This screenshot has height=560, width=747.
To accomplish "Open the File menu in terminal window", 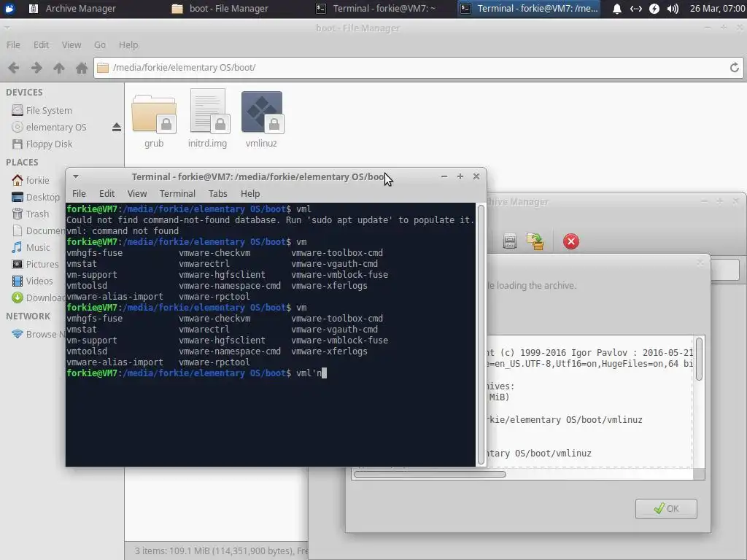I will [x=79, y=194].
